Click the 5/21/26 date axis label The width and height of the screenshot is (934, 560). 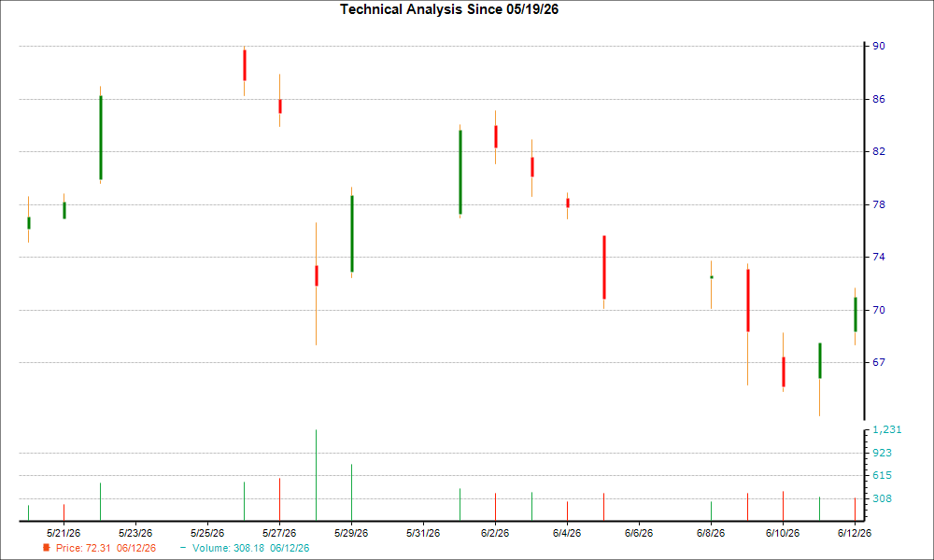pos(64,533)
